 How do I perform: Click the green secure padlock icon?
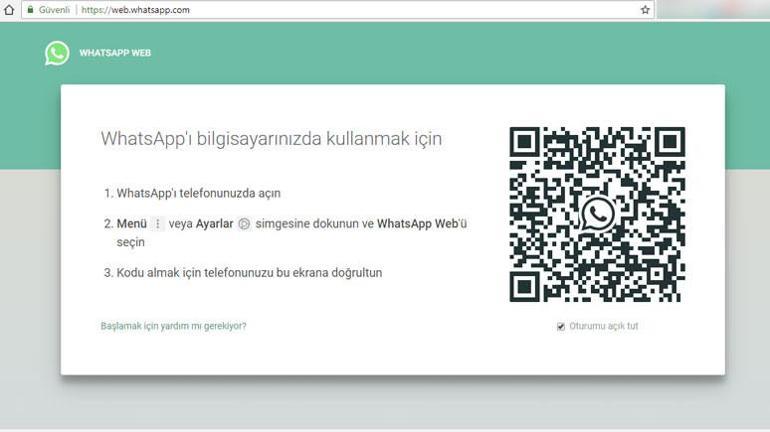click(x=30, y=10)
